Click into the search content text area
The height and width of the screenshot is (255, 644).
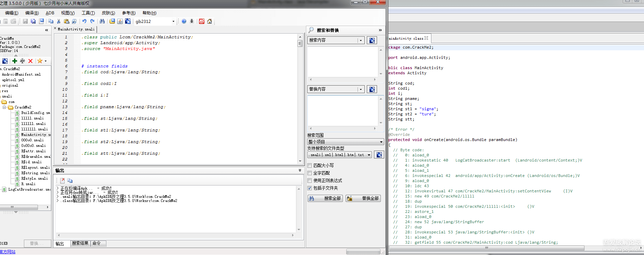[343, 62]
